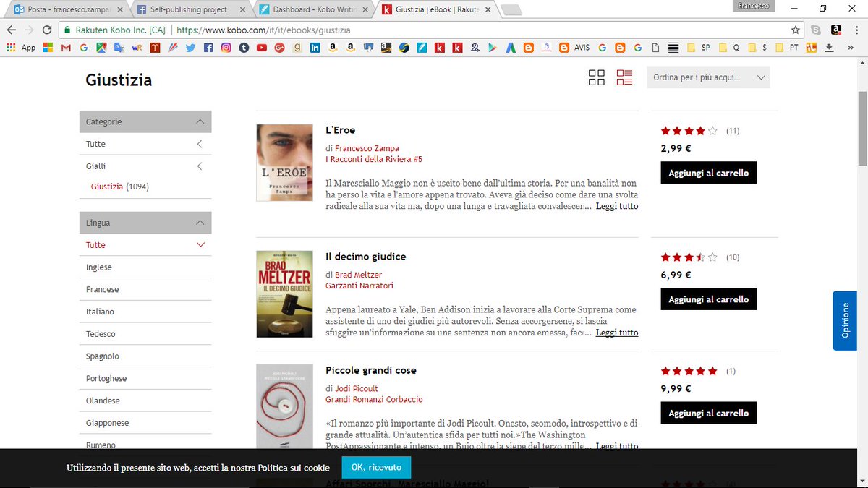Open a new browser tab
868x488 pixels.
pyautogui.click(x=511, y=9)
